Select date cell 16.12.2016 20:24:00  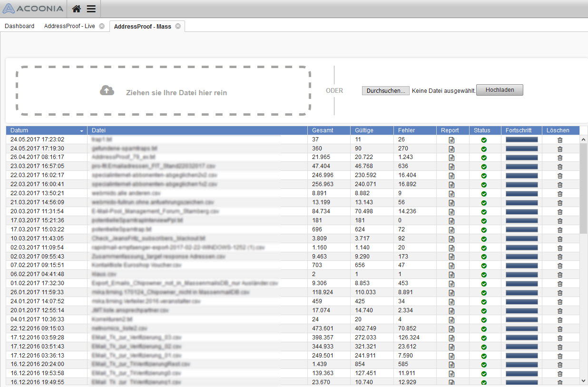tap(37, 364)
